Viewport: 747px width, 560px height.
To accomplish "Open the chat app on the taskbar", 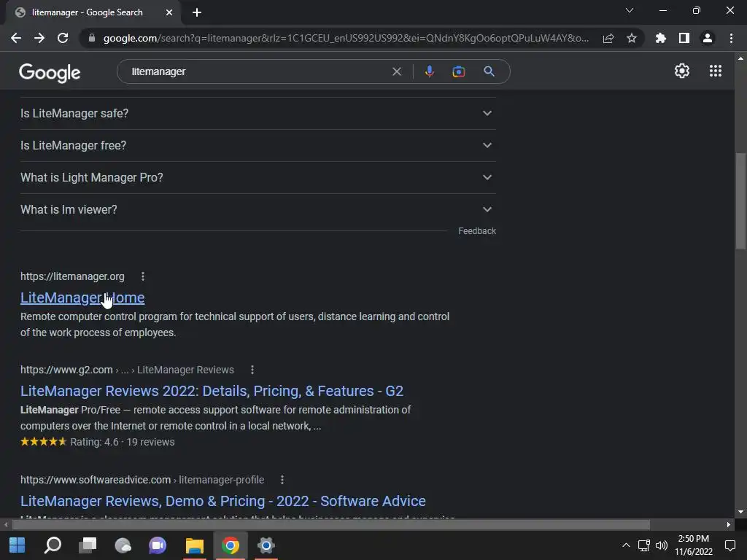I will 158,545.
